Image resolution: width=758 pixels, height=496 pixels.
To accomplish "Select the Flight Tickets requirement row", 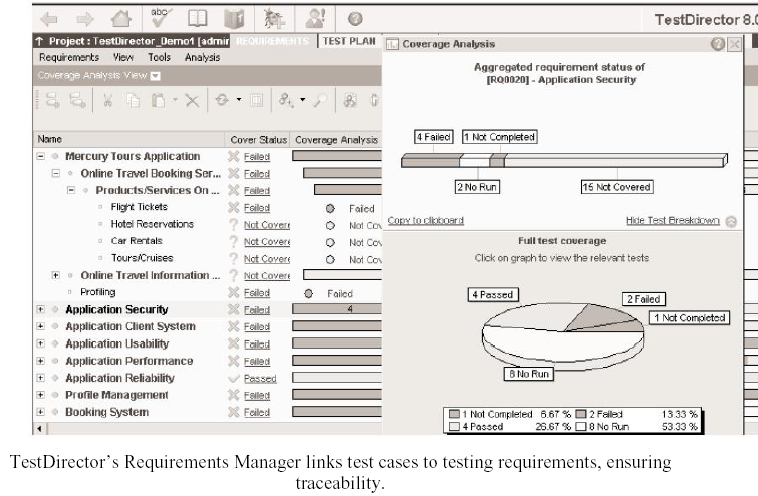I will [138, 208].
